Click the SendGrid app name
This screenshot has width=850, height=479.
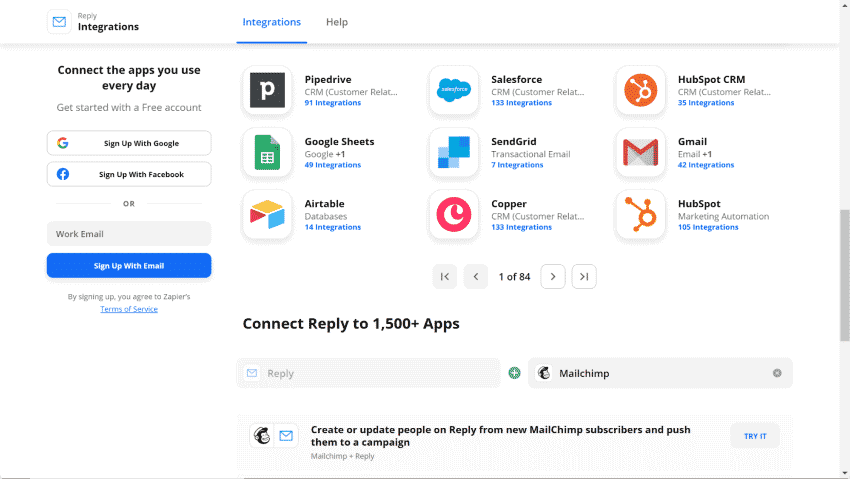(x=514, y=141)
